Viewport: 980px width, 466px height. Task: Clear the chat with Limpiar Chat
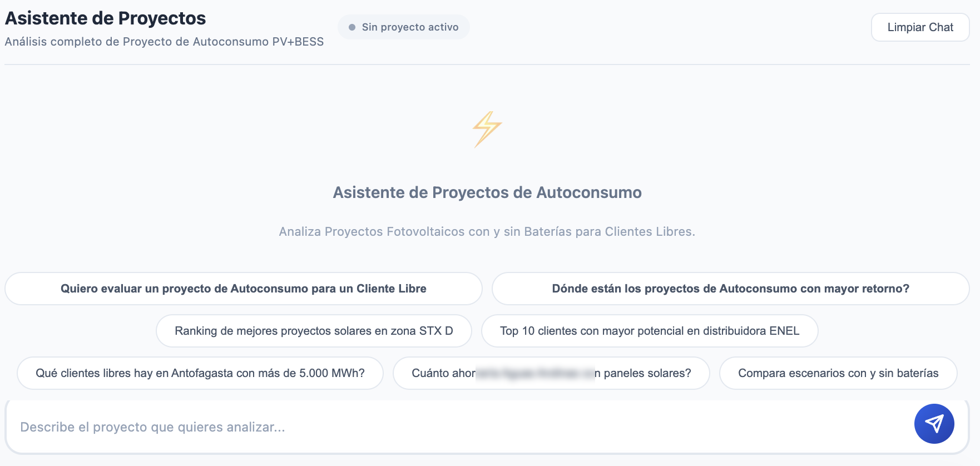coord(920,27)
